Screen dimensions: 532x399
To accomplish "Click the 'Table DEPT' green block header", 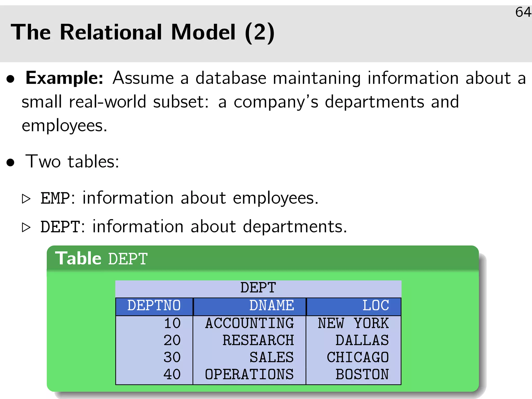I will (101, 258).
